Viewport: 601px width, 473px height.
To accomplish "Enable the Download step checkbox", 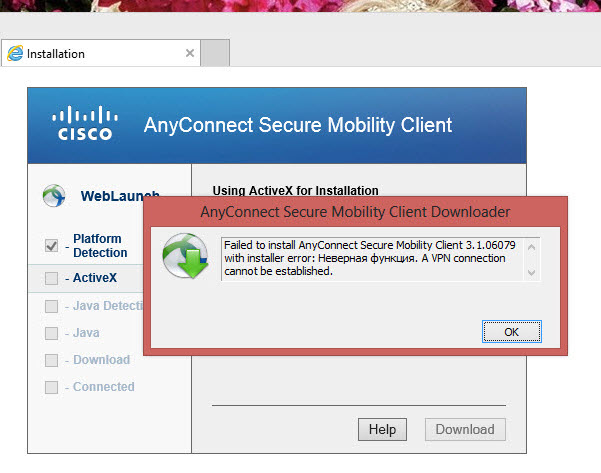I will coord(52,360).
